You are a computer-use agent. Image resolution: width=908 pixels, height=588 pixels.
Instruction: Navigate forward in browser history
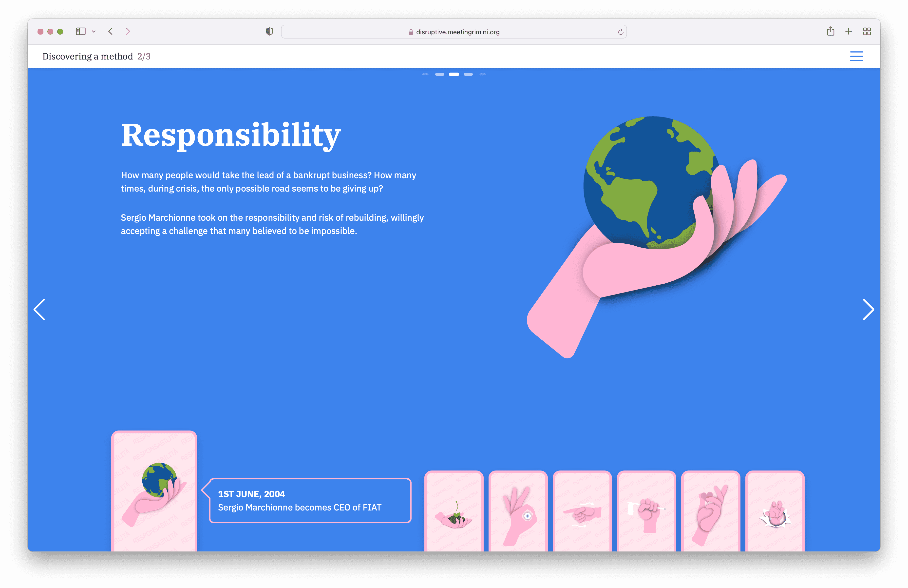point(128,31)
